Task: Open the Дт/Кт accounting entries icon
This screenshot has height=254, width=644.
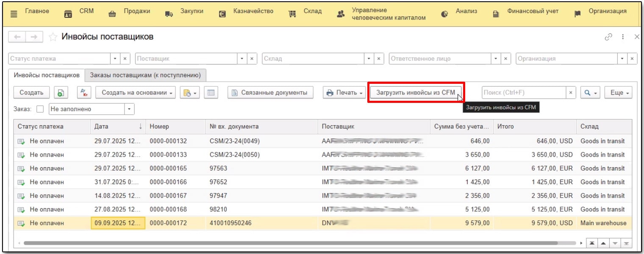Action: 84,93
